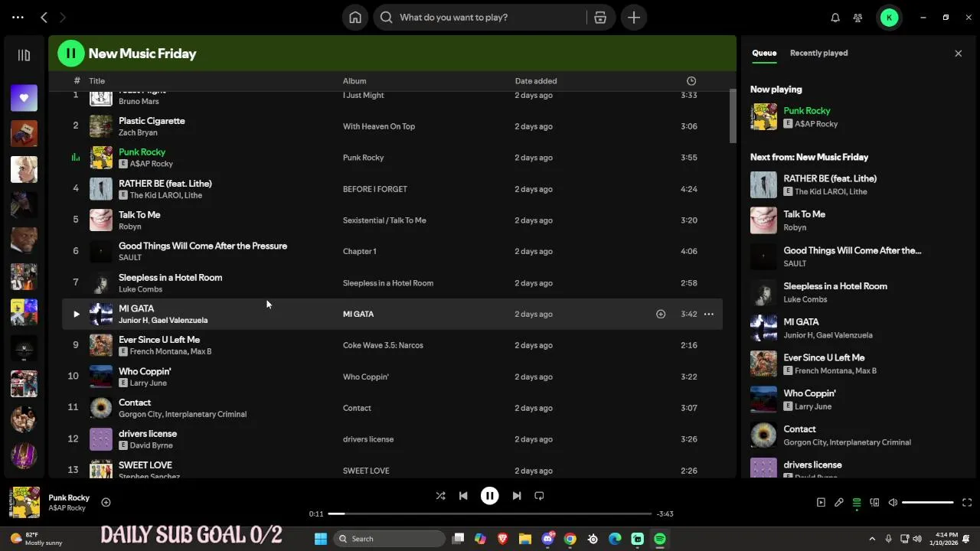This screenshot has height=551, width=980.
Task: Sort by the Date added column header
Action: tap(536, 80)
